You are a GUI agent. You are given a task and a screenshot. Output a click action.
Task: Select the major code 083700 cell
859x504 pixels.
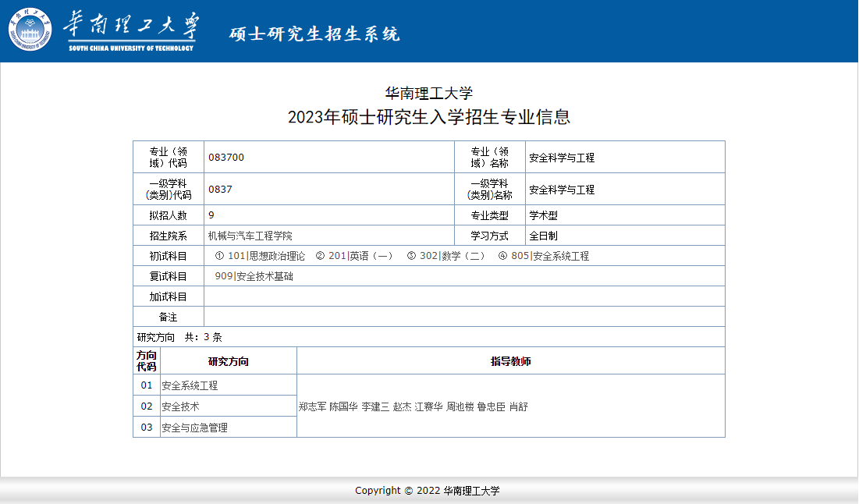[x=226, y=158]
